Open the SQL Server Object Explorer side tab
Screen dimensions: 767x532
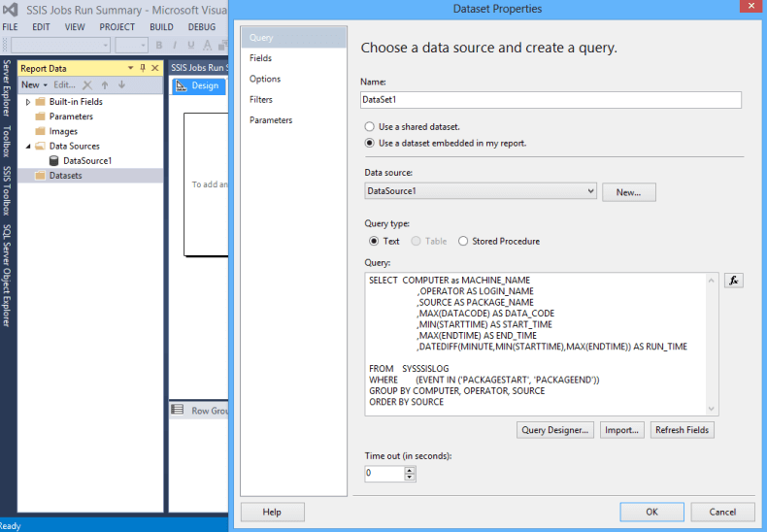point(7,276)
